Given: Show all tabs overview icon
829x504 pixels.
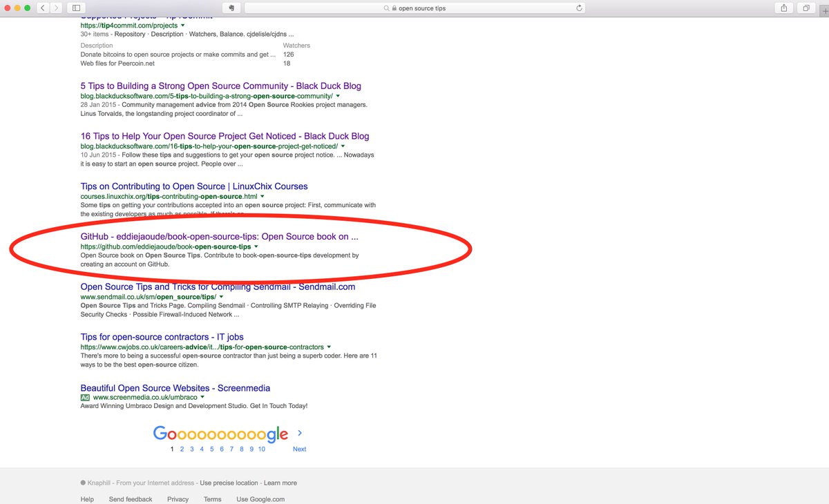Looking at the screenshot, I should pos(806,8).
